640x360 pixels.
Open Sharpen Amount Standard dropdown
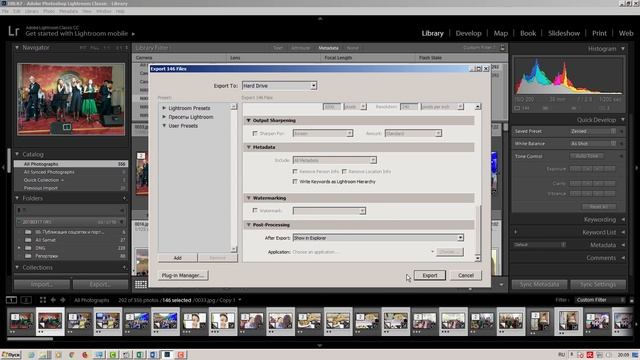pos(413,133)
